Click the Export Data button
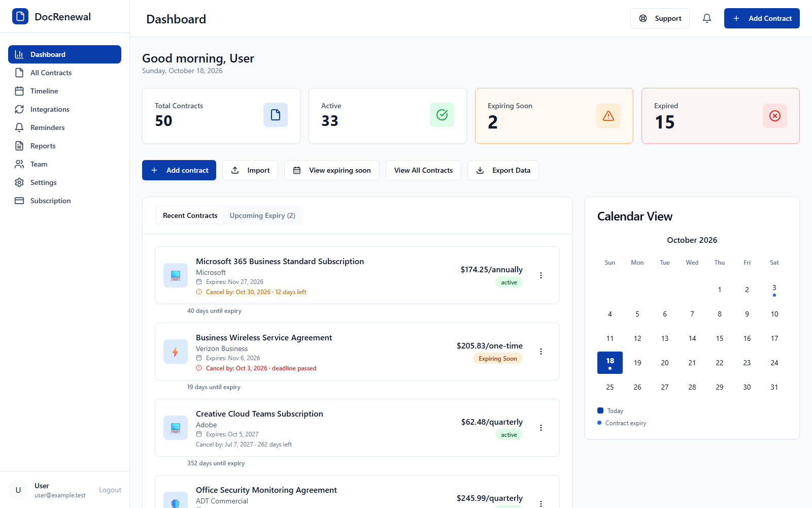 click(503, 170)
